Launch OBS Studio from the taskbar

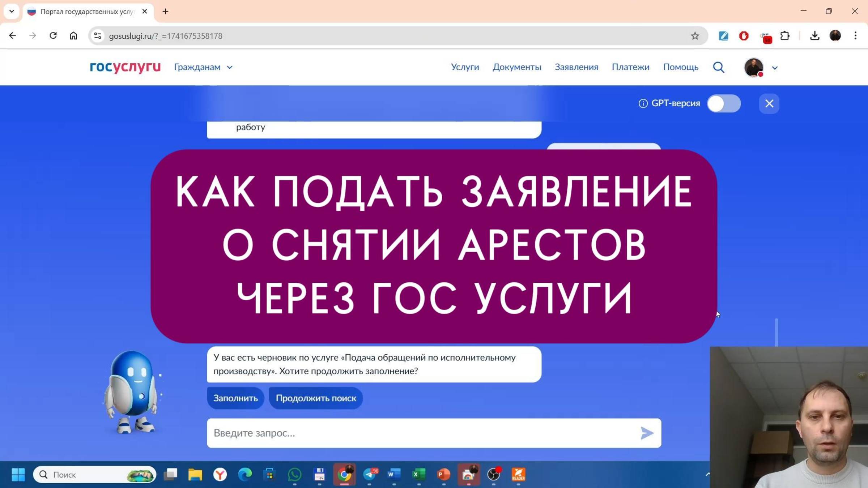tap(494, 475)
